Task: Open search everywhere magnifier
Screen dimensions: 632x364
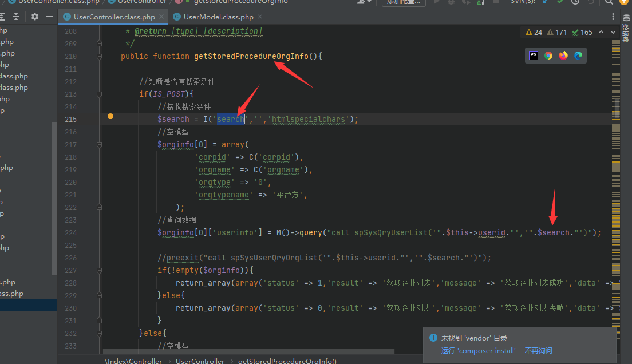Action: tap(609, 2)
